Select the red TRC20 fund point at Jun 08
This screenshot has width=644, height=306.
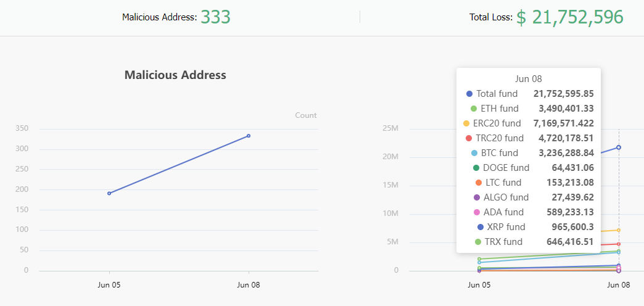(618, 244)
